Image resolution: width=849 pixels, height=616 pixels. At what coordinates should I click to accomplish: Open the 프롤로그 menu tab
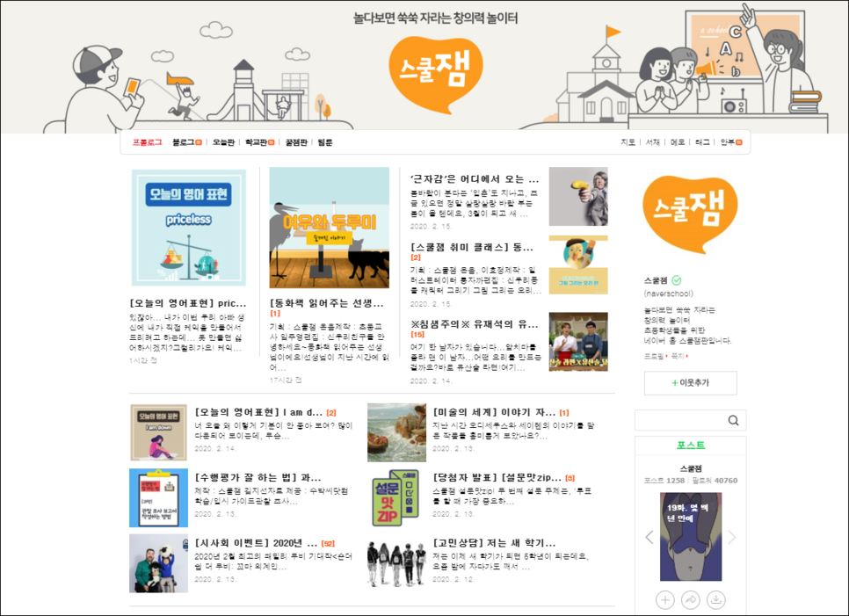coord(148,142)
